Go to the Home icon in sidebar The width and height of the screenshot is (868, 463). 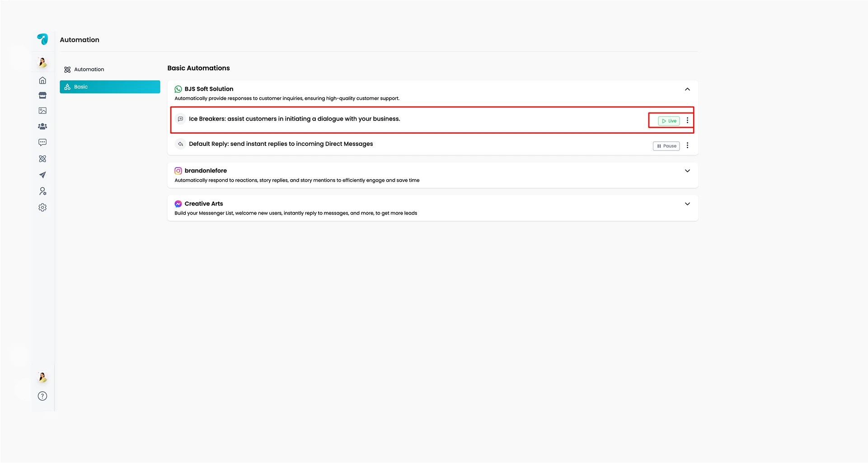pyautogui.click(x=42, y=80)
